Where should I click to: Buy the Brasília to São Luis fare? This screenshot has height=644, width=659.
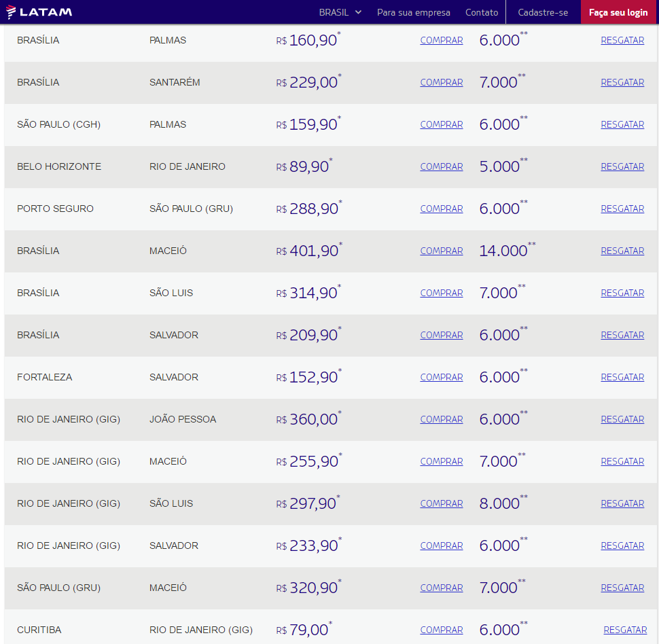pyautogui.click(x=442, y=293)
